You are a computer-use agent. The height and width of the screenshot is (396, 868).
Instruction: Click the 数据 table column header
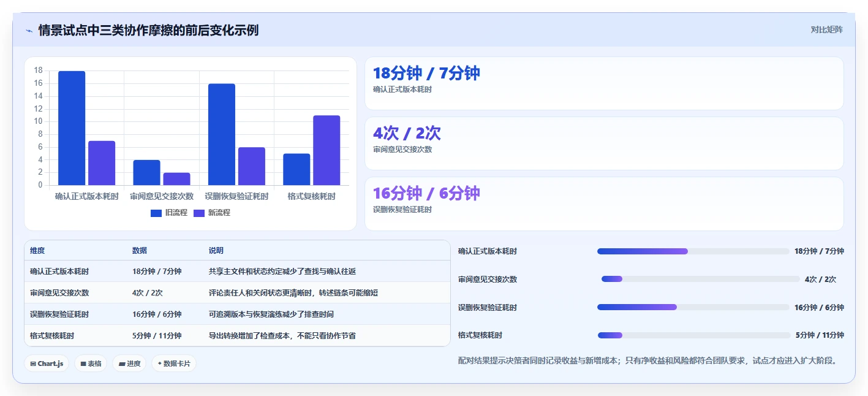(140, 251)
